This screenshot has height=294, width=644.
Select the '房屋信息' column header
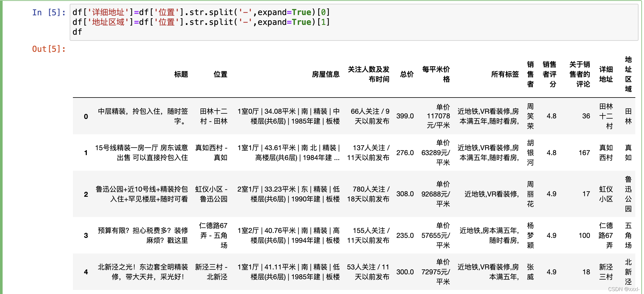325,74
